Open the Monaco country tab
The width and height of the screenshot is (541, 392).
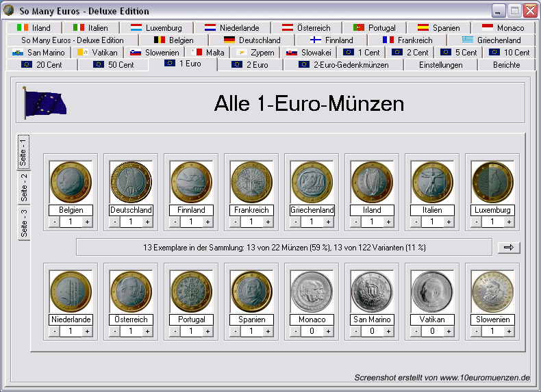click(503, 28)
